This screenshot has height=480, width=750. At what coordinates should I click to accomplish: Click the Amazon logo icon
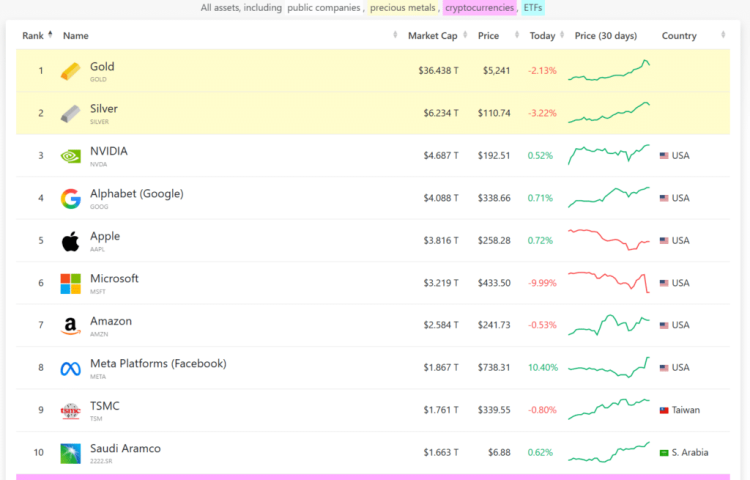[x=70, y=325]
